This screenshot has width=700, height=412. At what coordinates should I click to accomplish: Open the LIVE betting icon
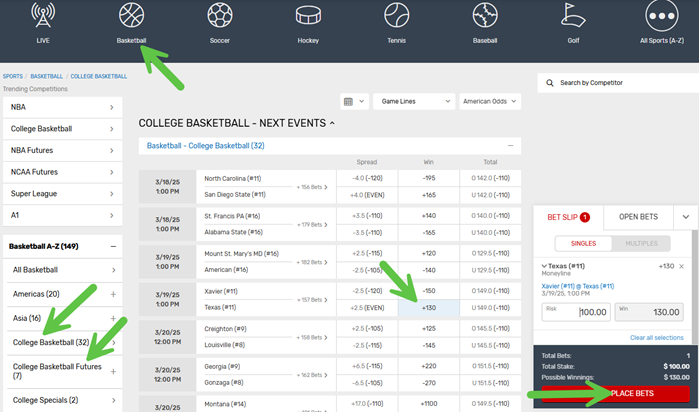(x=43, y=15)
